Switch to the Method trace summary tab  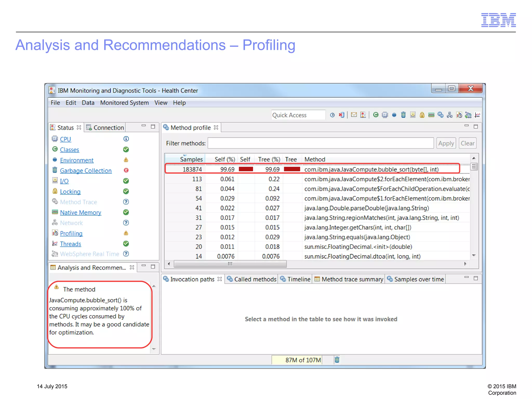[349, 279]
